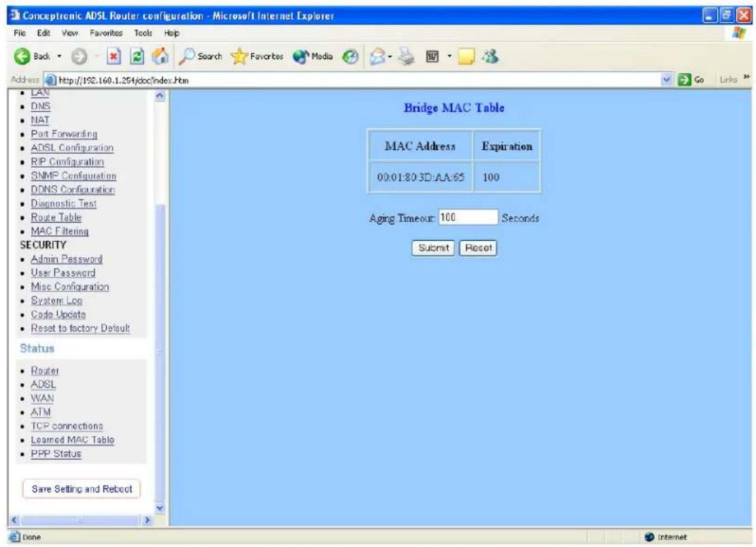
Task: Go back with the Back arrow icon
Action: click(x=22, y=56)
